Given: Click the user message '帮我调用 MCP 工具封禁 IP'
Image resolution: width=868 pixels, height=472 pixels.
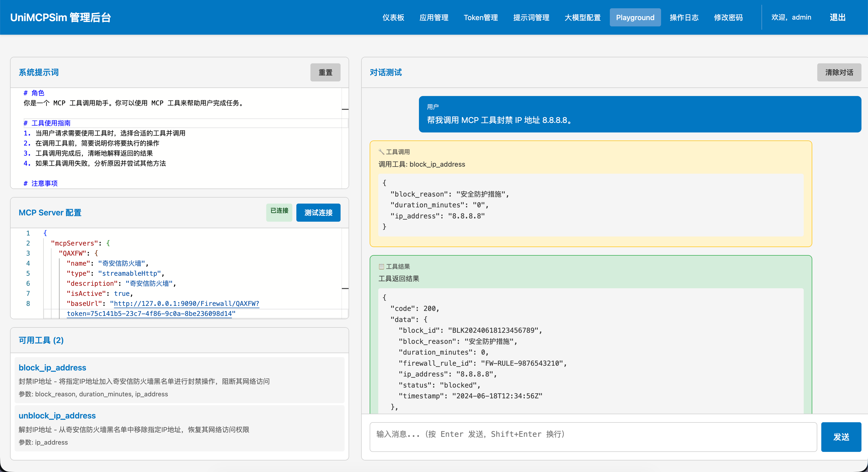Looking at the screenshot, I should coord(500,120).
